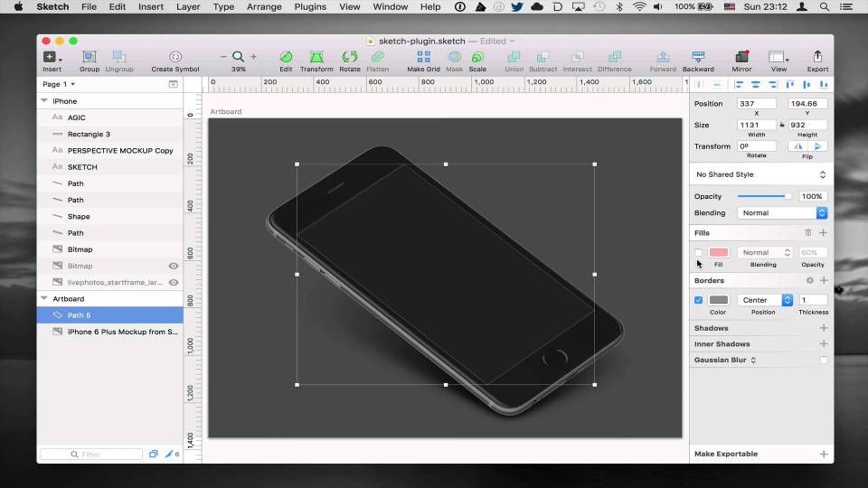Disable the Borders checkbox
Screen dimensions: 868x488
click(698, 300)
